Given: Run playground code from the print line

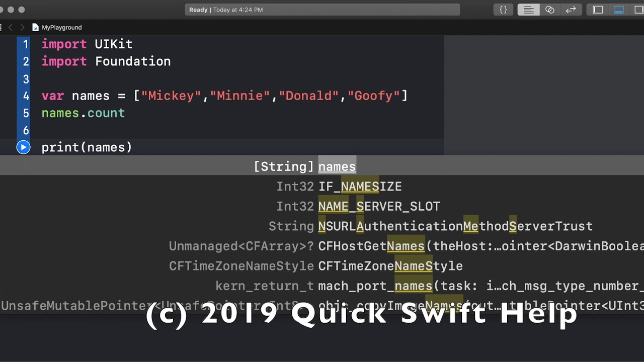Looking at the screenshot, I should (x=23, y=147).
